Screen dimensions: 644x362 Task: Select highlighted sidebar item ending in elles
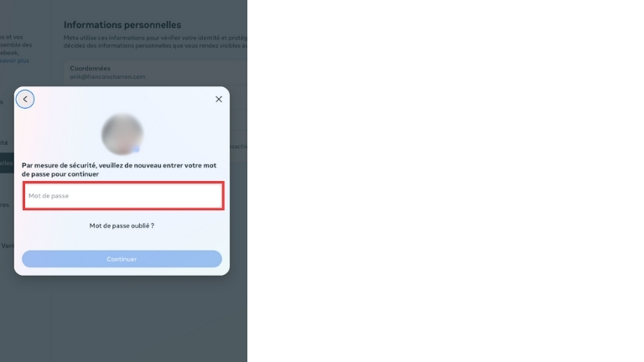point(7,163)
